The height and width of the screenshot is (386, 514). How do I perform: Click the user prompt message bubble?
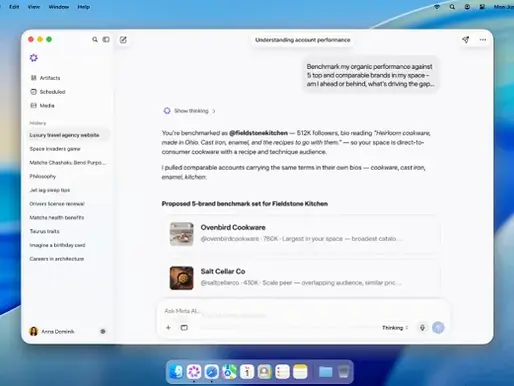point(371,75)
